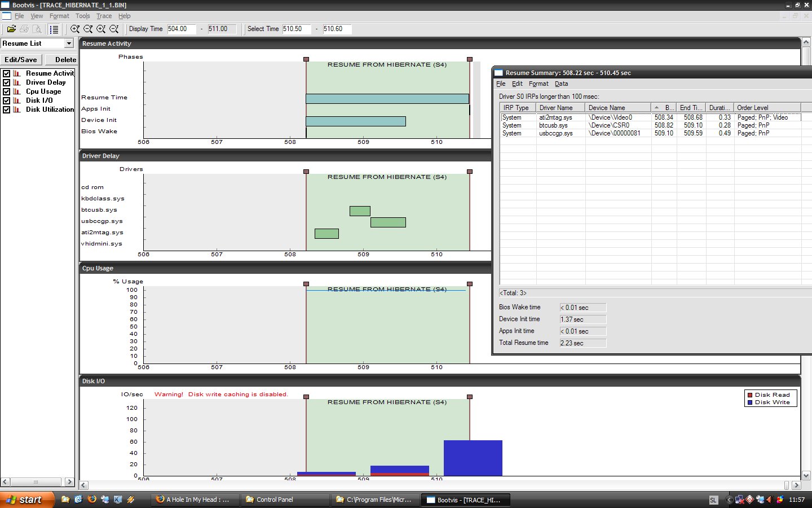The width and height of the screenshot is (812, 508).
Task: Click the Bootvis document icon left of File menu
Action: pyautogui.click(x=6, y=16)
